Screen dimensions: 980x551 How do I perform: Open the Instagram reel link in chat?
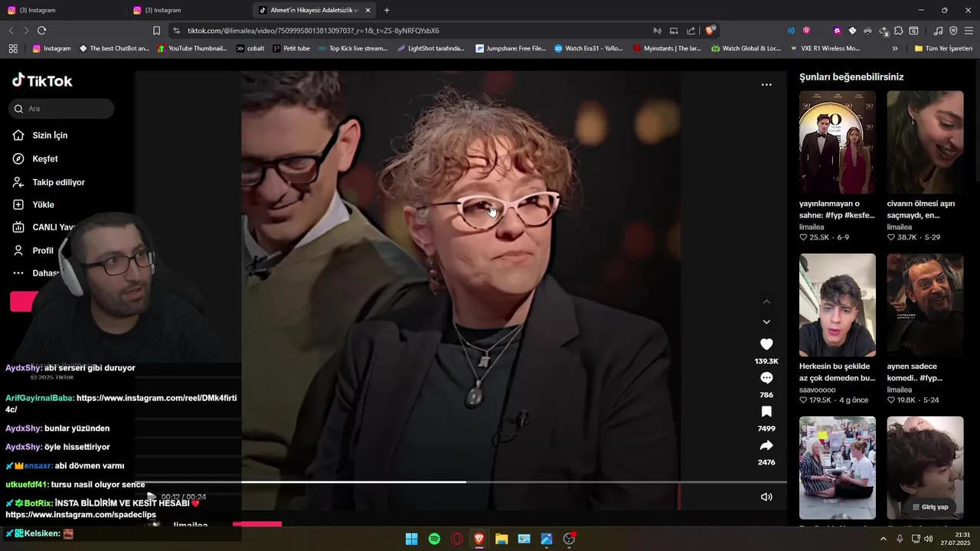tap(120, 403)
